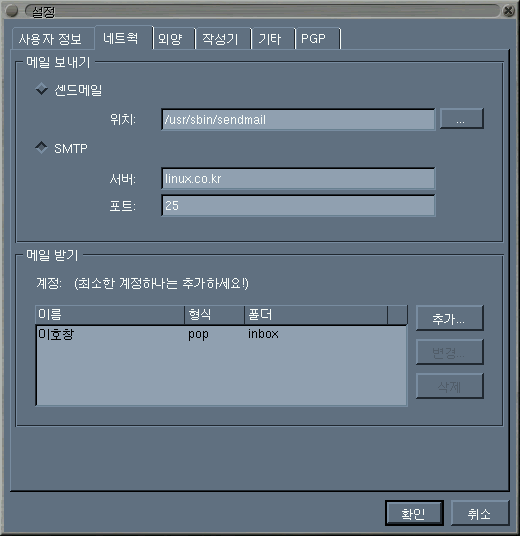The image size is (520, 536).
Task: Click the SMTP 서버 input field
Action: [x=298, y=178]
